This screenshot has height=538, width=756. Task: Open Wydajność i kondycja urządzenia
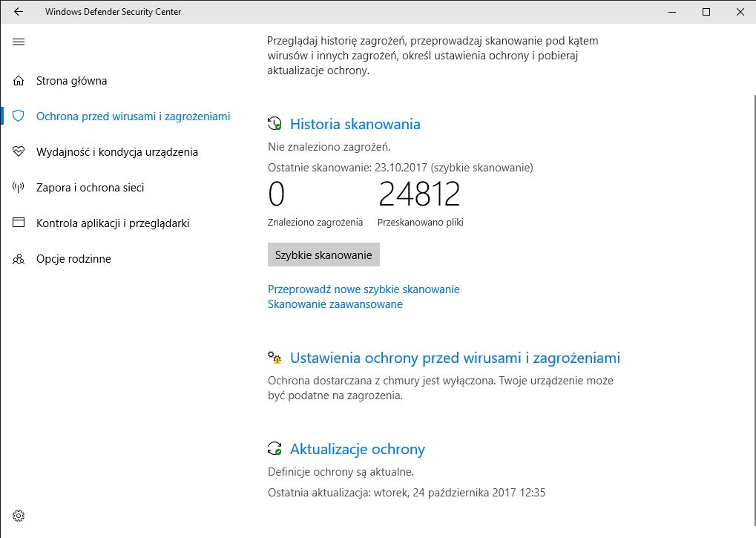[117, 152]
